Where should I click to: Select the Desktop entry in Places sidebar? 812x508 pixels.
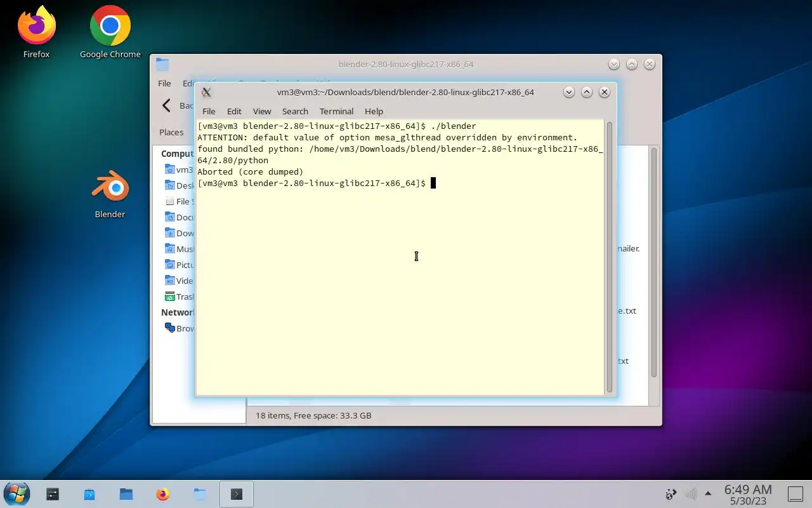(x=178, y=185)
